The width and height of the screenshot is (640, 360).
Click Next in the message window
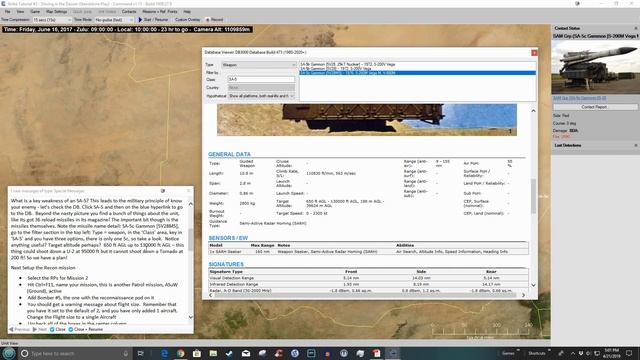pos(40,329)
